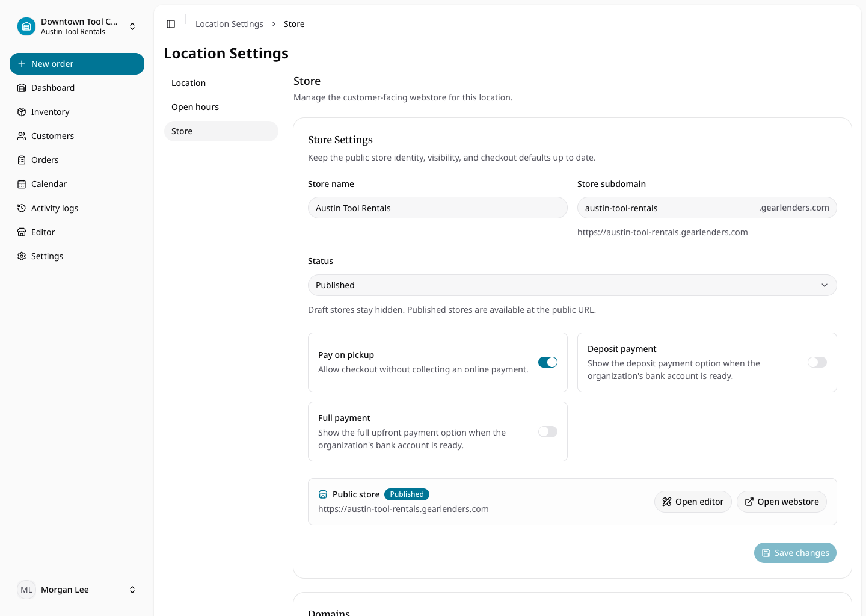866x616 pixels.
Task: Click the plus icon on New order
Action: [x=22, y=64]
